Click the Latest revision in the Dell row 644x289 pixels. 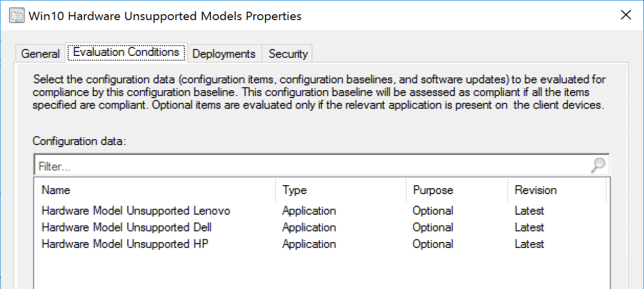pyautogui.click(x=529, y=228)
